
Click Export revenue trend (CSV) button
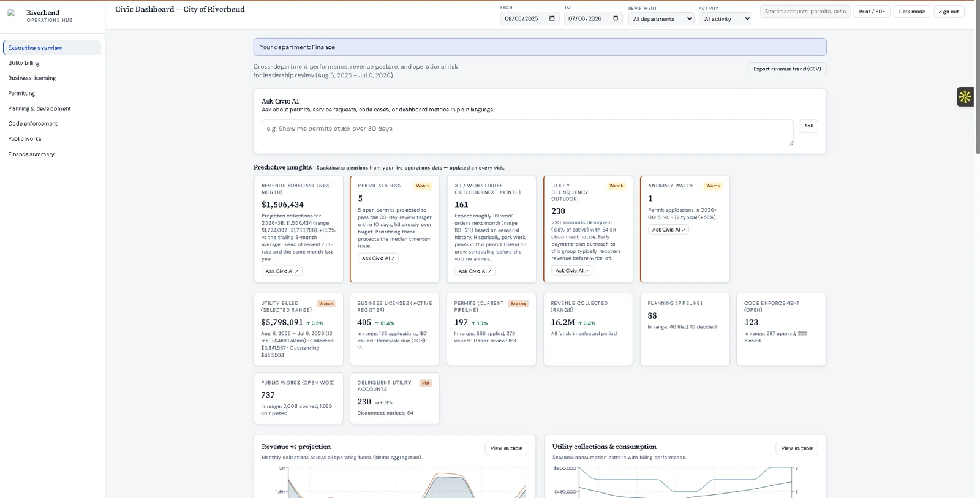pyautogui.click(x=787, y=69)
